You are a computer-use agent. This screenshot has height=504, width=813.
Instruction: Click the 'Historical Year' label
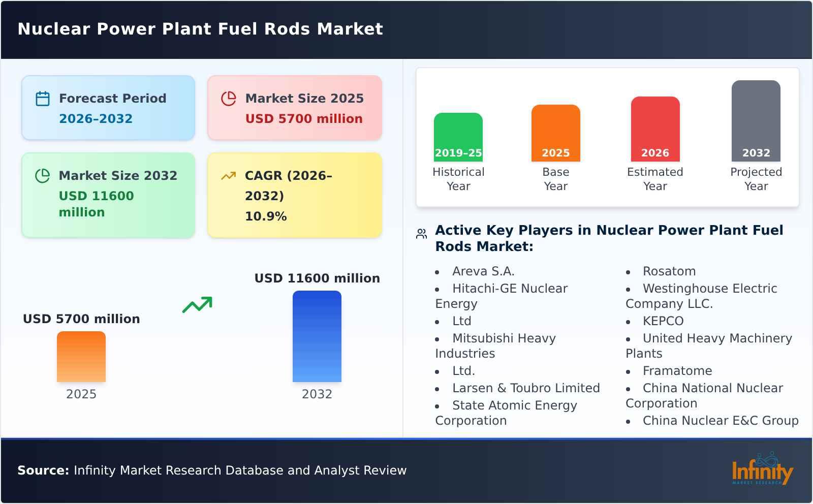pyautogui.click(x=458, y=179)
